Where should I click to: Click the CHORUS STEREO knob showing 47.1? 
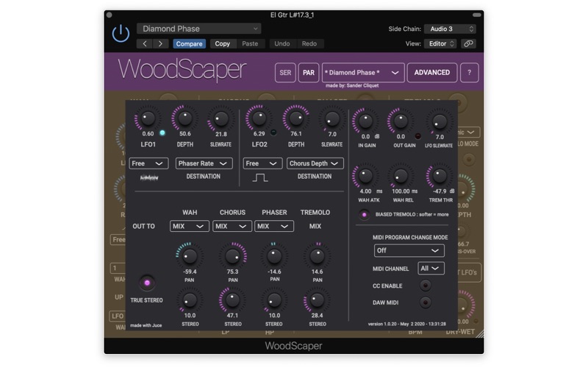(232, 300)
